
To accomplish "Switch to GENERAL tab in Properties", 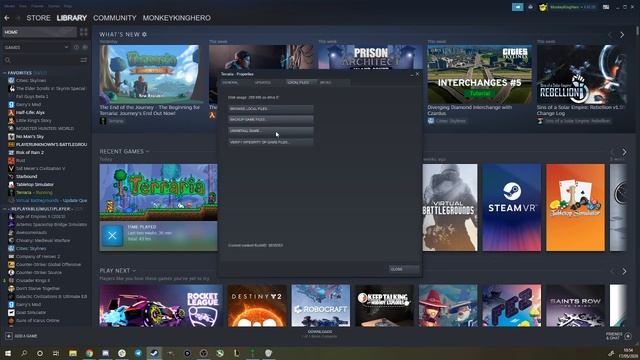I will coord(236,82).
